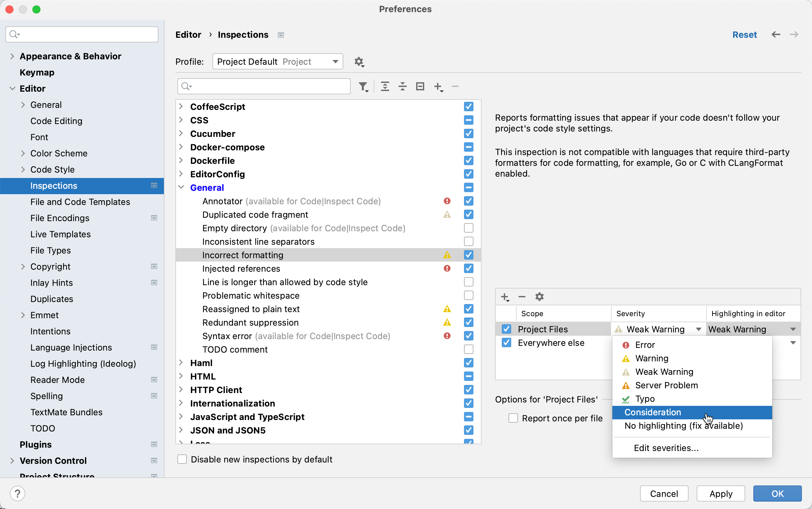Click the Reset link

click(x=745, y=35)
